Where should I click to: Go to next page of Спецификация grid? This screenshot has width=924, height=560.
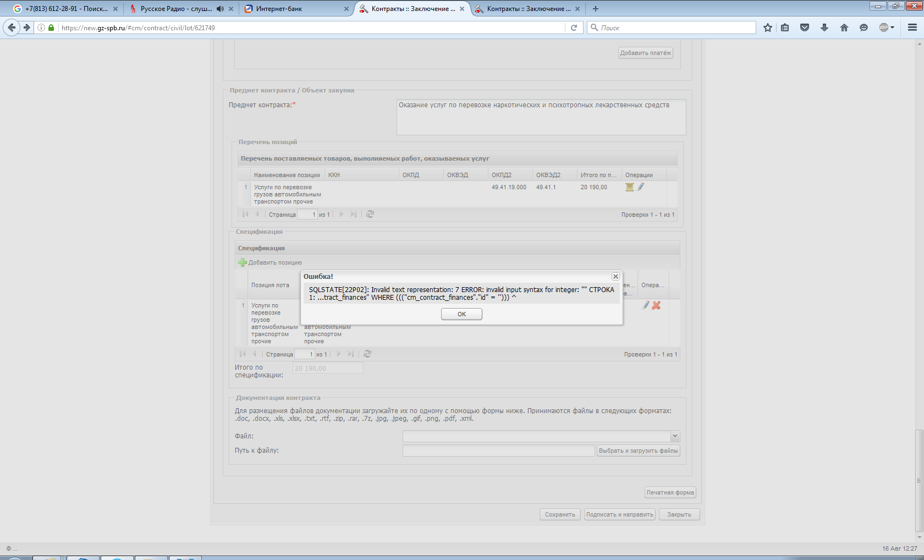point(339,354)
